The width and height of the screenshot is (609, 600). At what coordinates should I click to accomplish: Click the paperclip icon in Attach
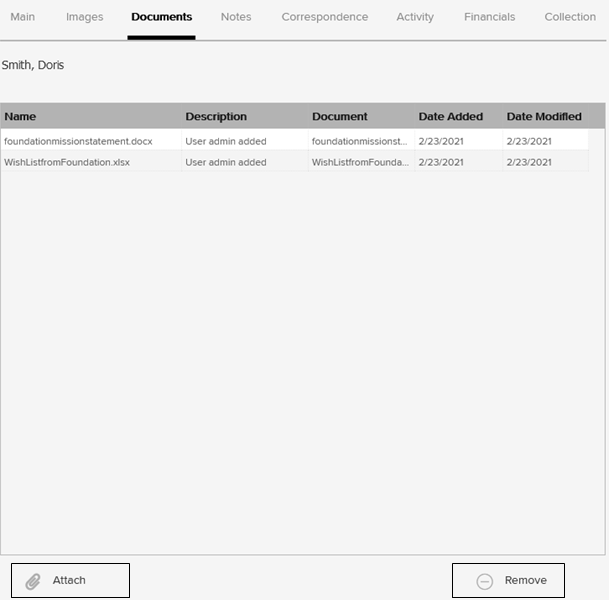tap(33, 581)
